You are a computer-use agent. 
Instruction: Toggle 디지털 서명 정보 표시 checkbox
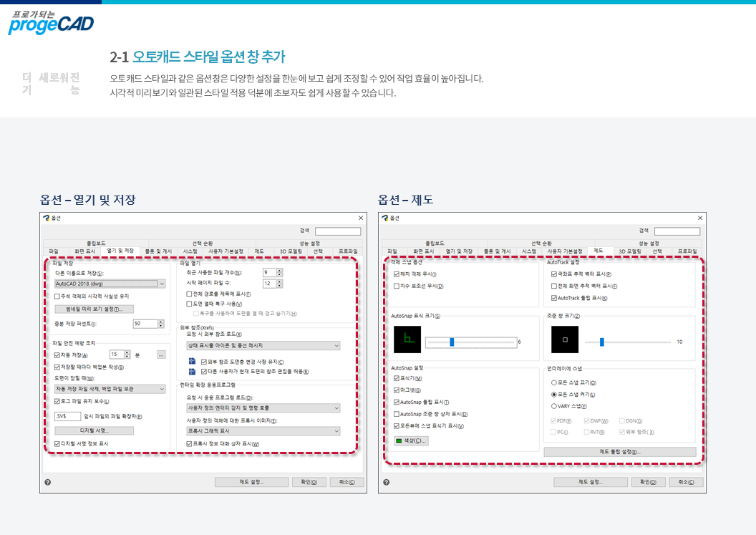pos(57,443)
